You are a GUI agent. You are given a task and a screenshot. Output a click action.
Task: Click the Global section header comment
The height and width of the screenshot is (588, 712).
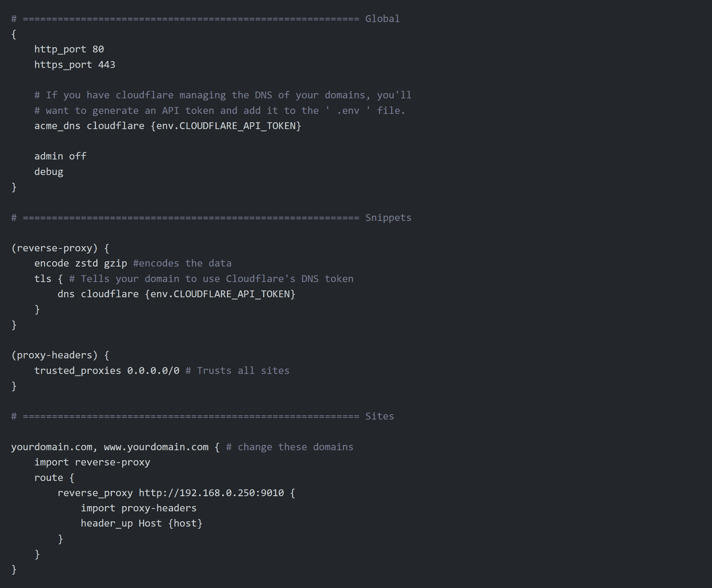pos(205,19)
